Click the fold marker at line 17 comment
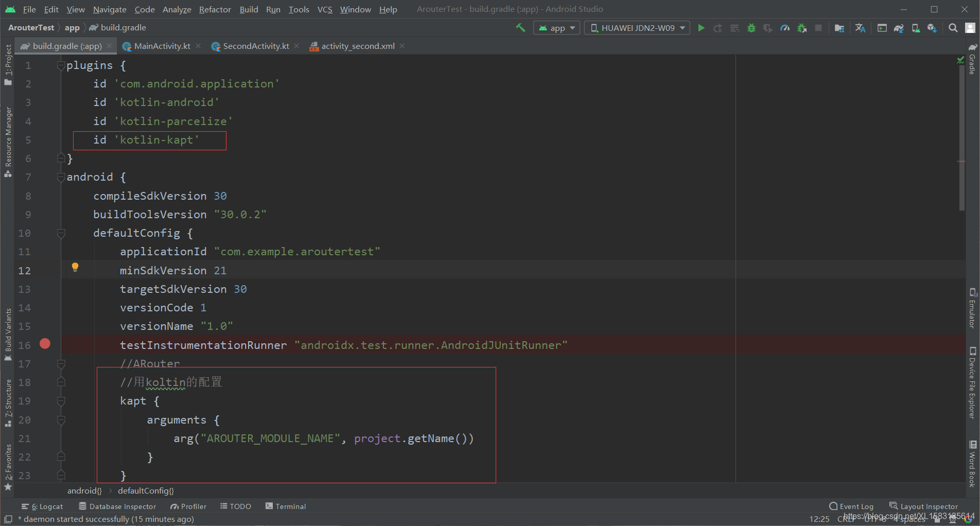Screen dimensions: 980x526 pos(61,364)
